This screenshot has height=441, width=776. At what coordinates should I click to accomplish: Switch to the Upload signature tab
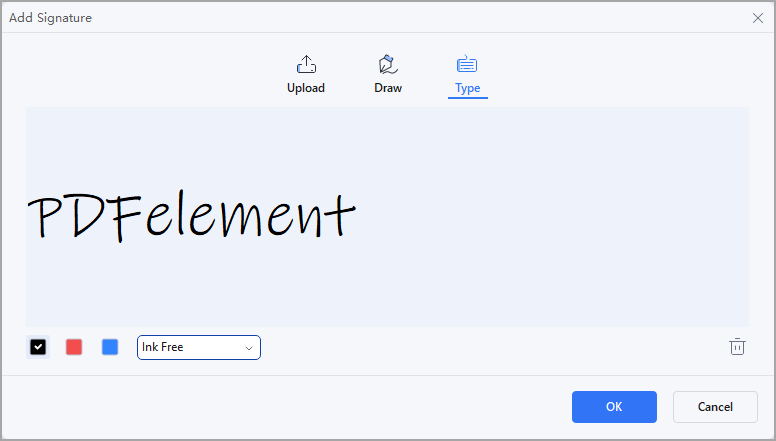306,75
